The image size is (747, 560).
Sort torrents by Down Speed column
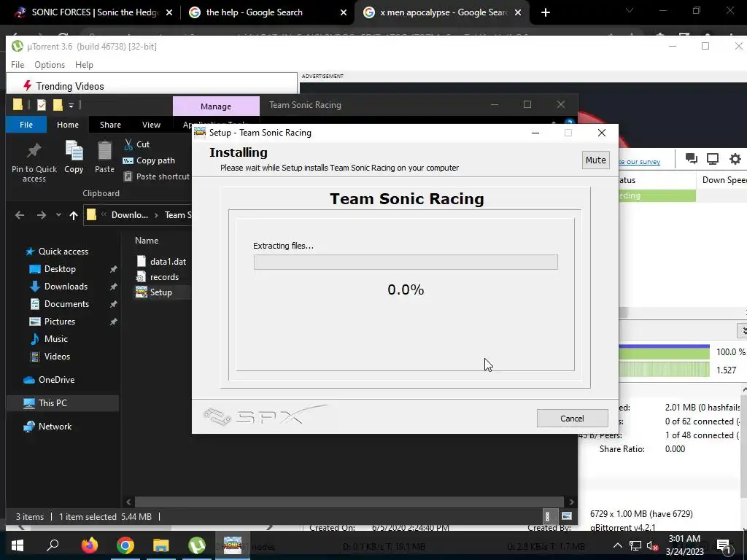tap(723, 180)
